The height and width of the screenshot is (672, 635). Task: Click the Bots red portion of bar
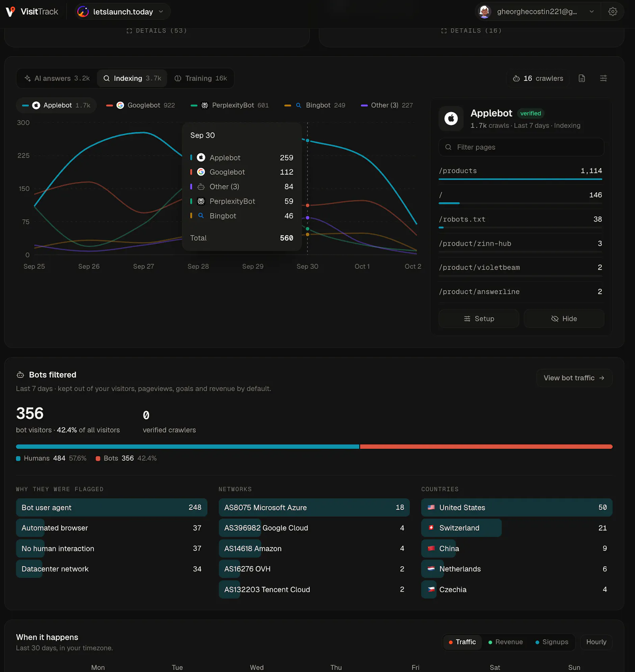click(x=486, y=447)
